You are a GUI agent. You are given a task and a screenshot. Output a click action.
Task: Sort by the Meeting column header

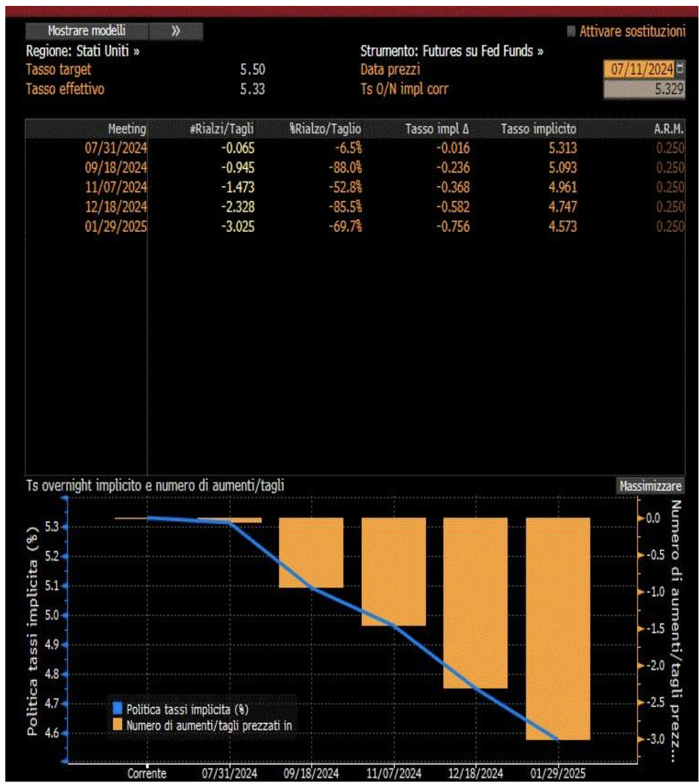[126, 129]
